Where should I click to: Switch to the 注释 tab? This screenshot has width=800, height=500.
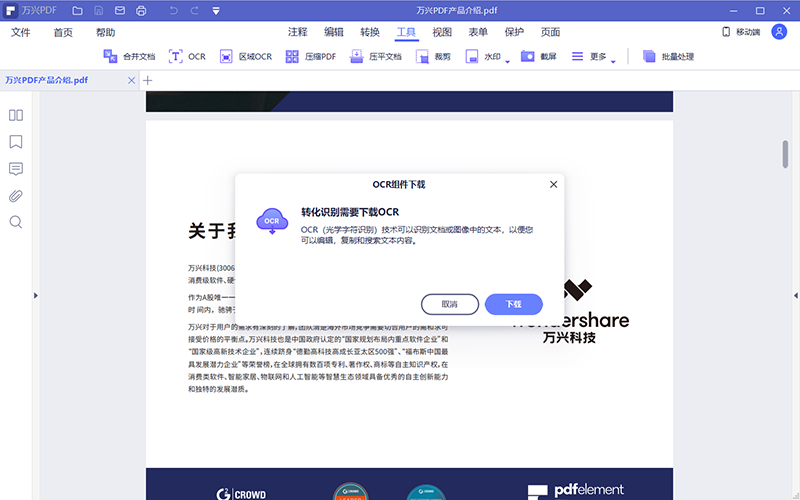point(297,32)
